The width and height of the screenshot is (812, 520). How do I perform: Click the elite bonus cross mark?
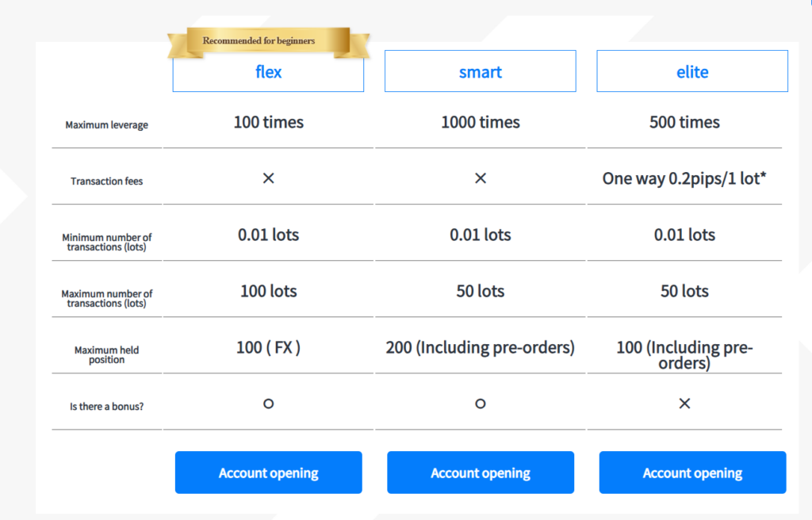684,403
